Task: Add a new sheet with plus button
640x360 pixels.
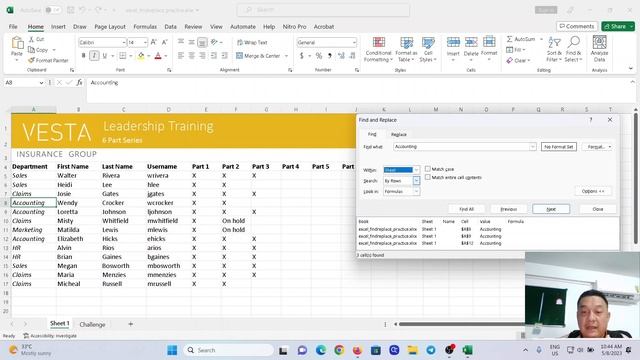Action: point(131,324)
